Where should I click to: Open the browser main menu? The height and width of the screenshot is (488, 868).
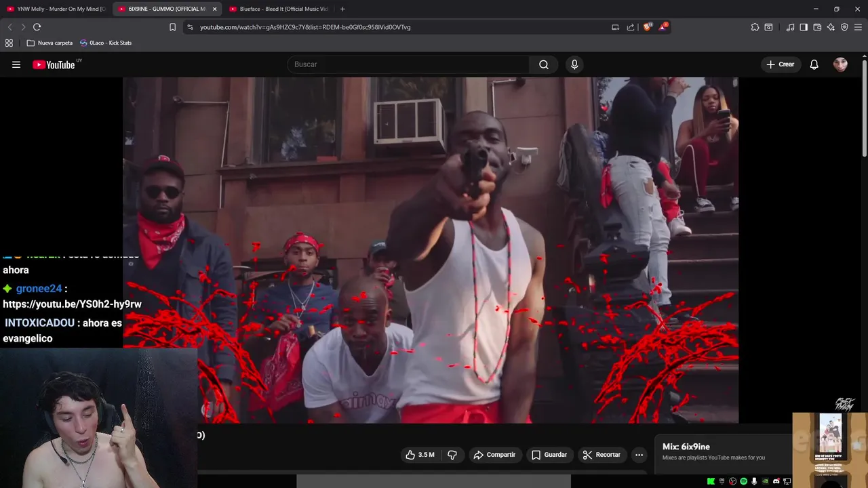point(858,27)
